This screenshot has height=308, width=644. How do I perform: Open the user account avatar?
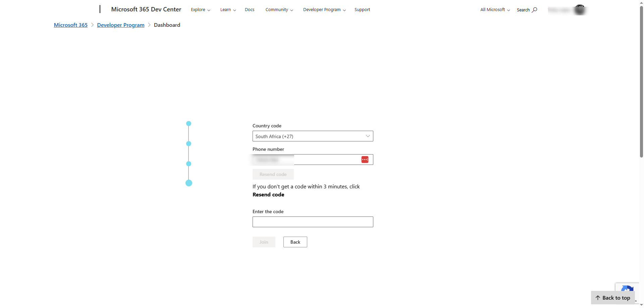pos(580,10)
